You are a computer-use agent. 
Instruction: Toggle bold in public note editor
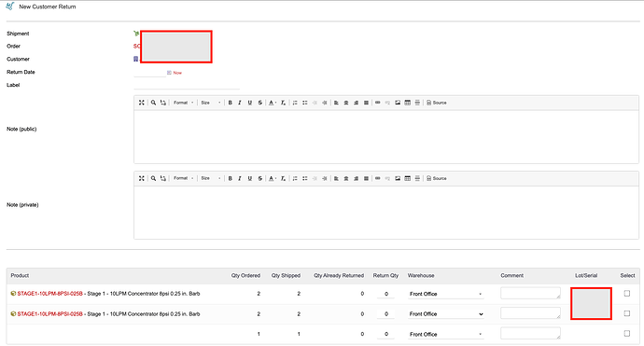click(230, 103)
